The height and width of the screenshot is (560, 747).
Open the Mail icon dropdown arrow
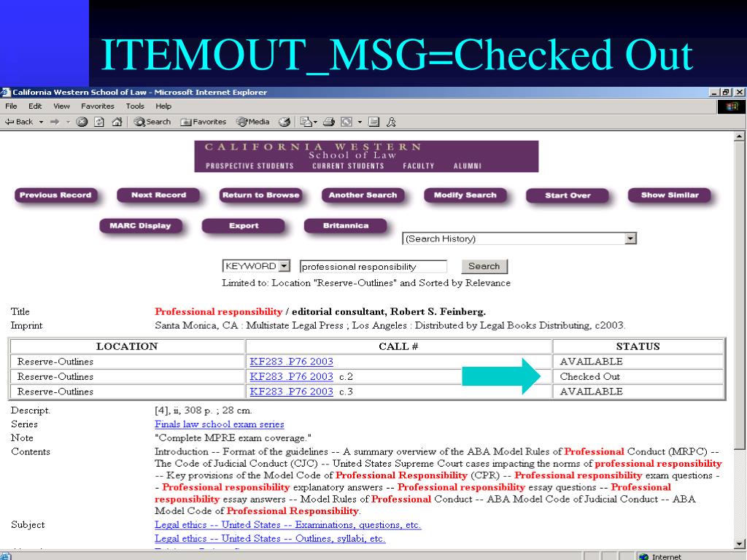[315, 122]
